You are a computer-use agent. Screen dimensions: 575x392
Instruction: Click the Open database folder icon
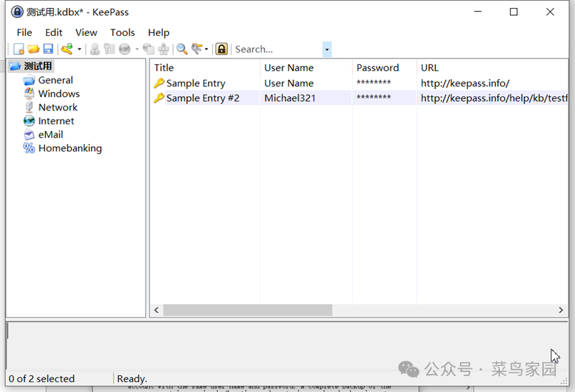point(33,49)
